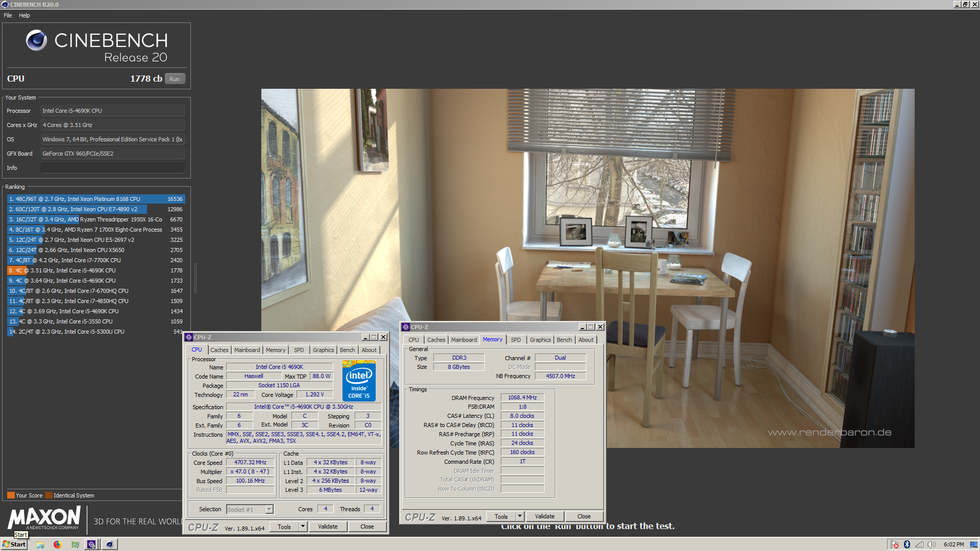Switch to CPU tab in right CPU-Z
The width and height of the screenshot is (980, 551).
click(414, 340)
